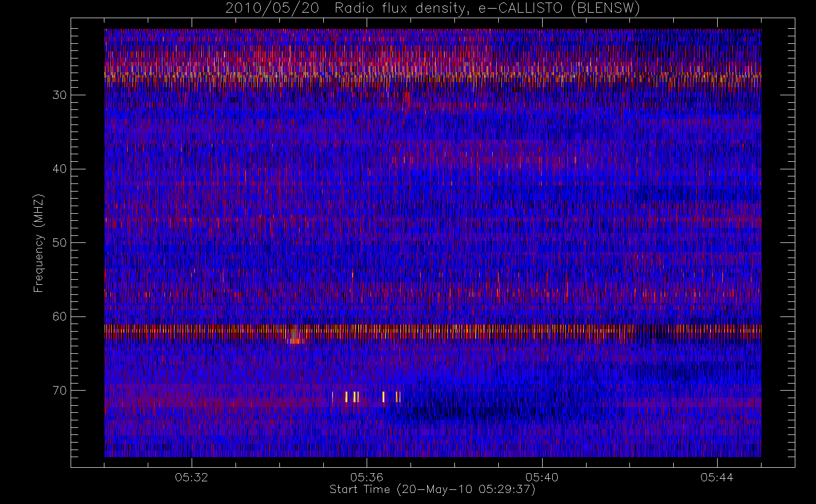This screenshot has height=504, width=816.
Task: Click the 'Frequency (MHZ)' y-axis label
Action: pos(39,243)
